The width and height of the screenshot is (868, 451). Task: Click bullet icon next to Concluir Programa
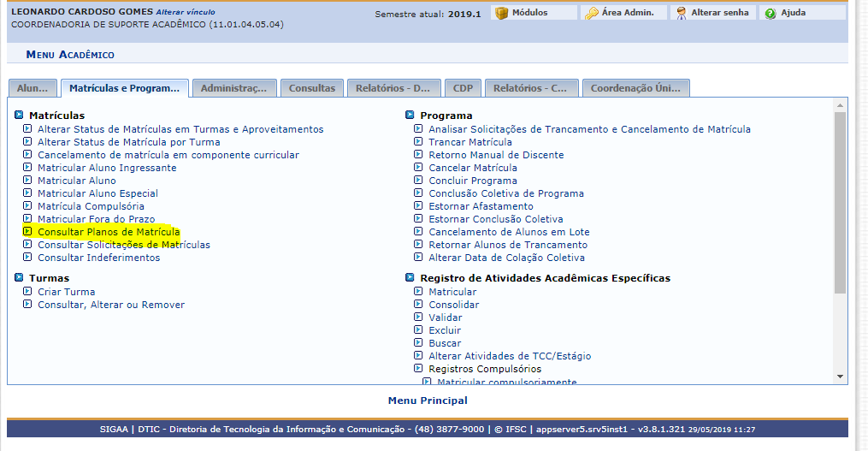pos(418,180)
